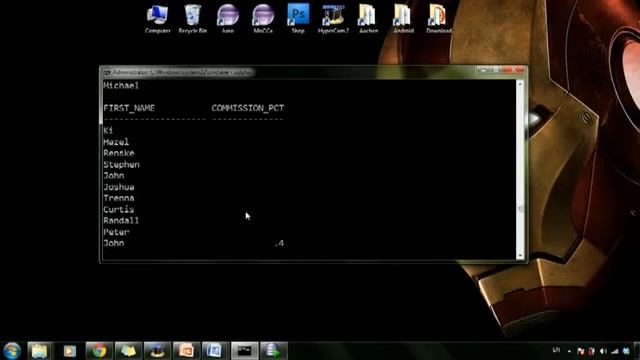Click the COMMISSION_PCT column header text
Screen dimensions: 640x360
coord(248,108)
